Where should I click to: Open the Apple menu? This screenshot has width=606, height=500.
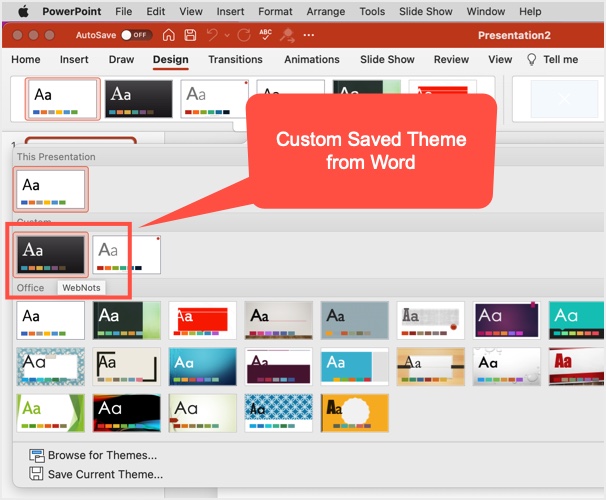(x=23, y=12)
